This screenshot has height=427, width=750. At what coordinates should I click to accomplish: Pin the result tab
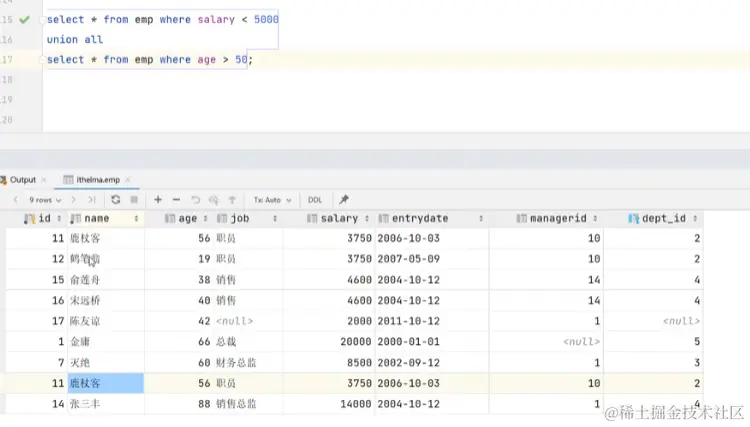344,199
